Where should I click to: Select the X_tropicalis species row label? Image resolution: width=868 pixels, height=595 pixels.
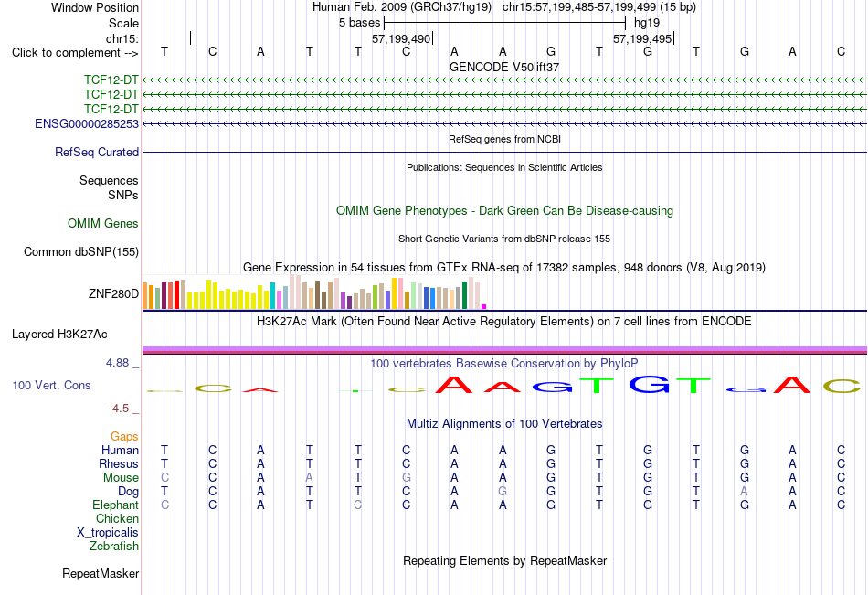(x=108, y=533)
